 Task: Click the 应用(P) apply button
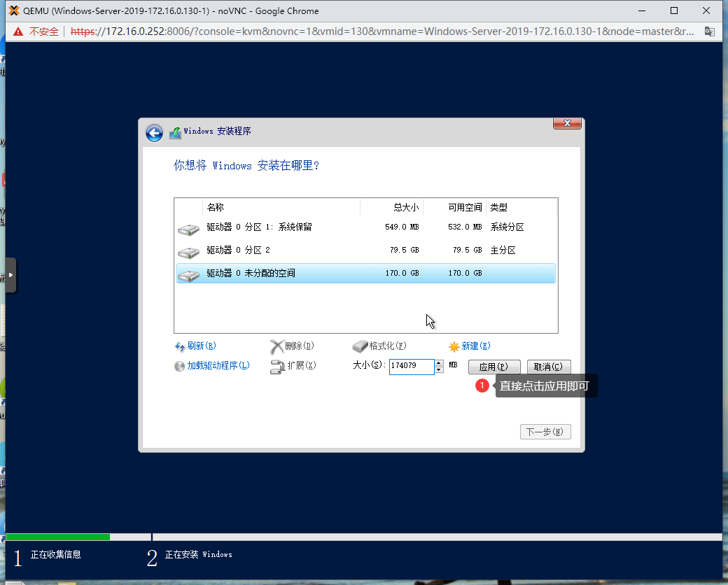pyautogui.click(x=494, y=367)
